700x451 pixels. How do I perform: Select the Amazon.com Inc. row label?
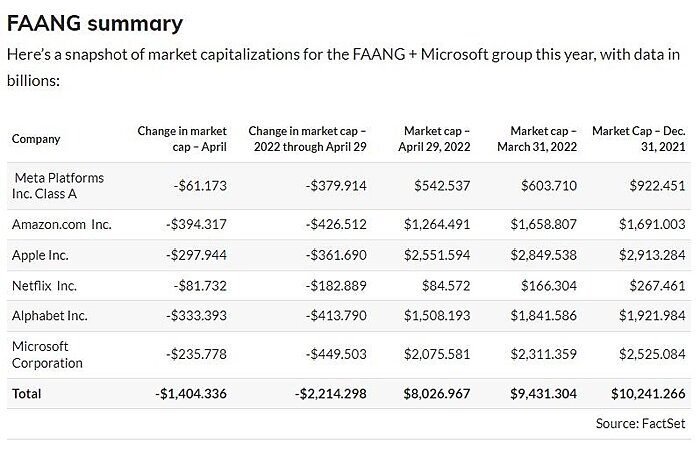coord(61,224)
